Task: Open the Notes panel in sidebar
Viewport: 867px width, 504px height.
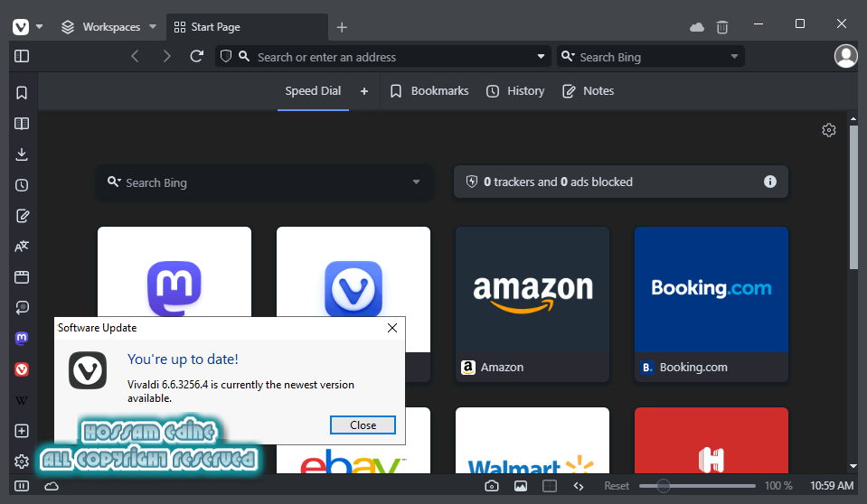Action: 22,216
